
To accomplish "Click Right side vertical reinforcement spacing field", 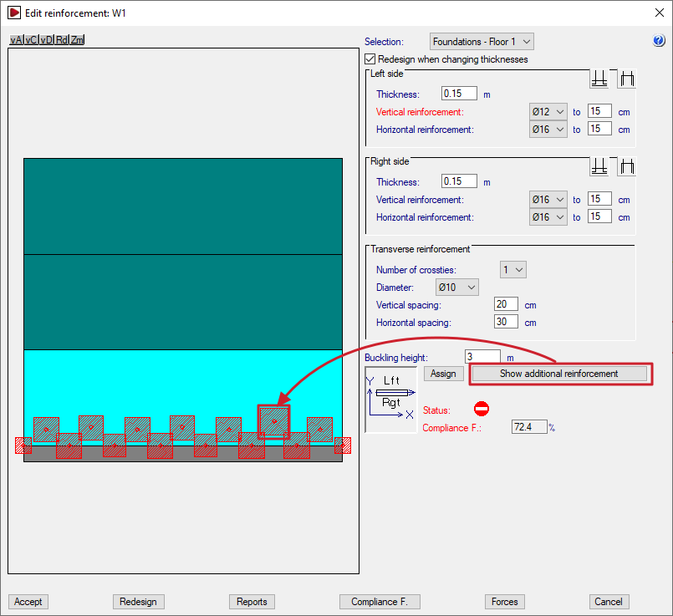I will click(599, 199).
